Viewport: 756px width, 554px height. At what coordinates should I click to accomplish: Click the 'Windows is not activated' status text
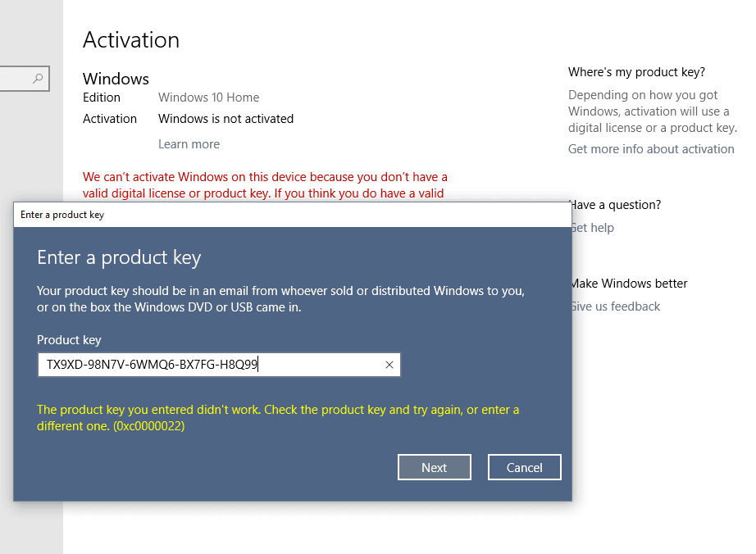(225, 119)
